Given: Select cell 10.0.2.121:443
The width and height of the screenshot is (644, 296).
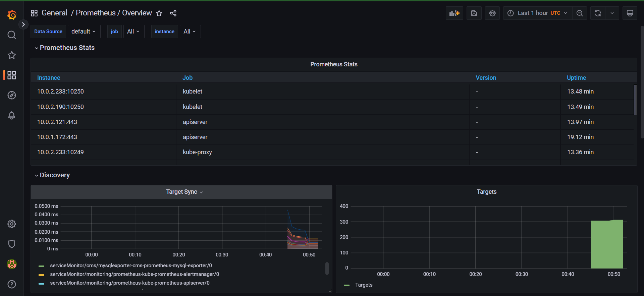Looking at the screenshot, I should point(103,122).
